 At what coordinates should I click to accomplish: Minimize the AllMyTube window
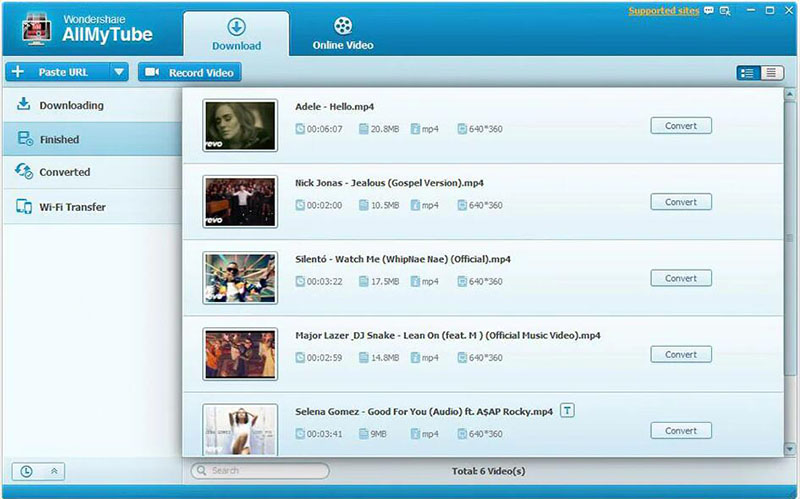point(751,10)
